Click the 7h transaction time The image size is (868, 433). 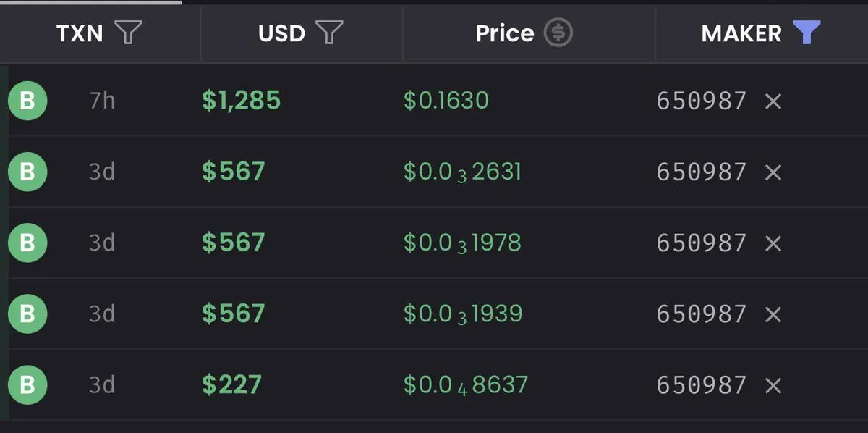point(102,101)
